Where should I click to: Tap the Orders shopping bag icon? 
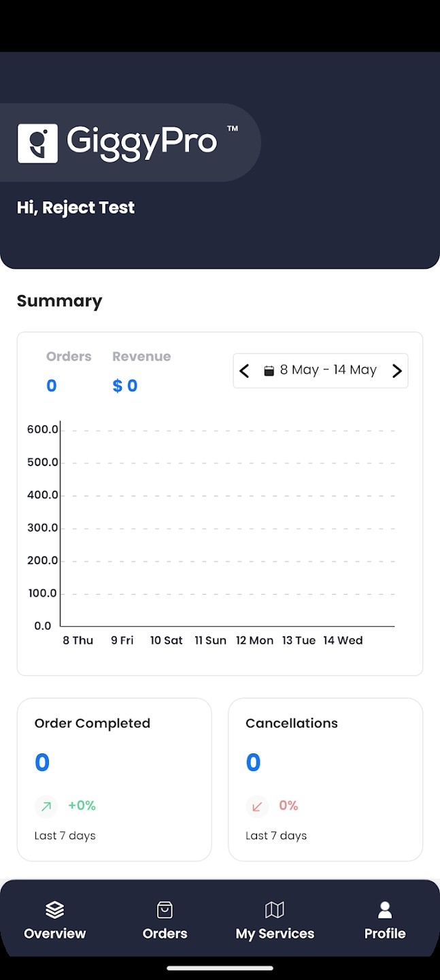coord(165,909)
